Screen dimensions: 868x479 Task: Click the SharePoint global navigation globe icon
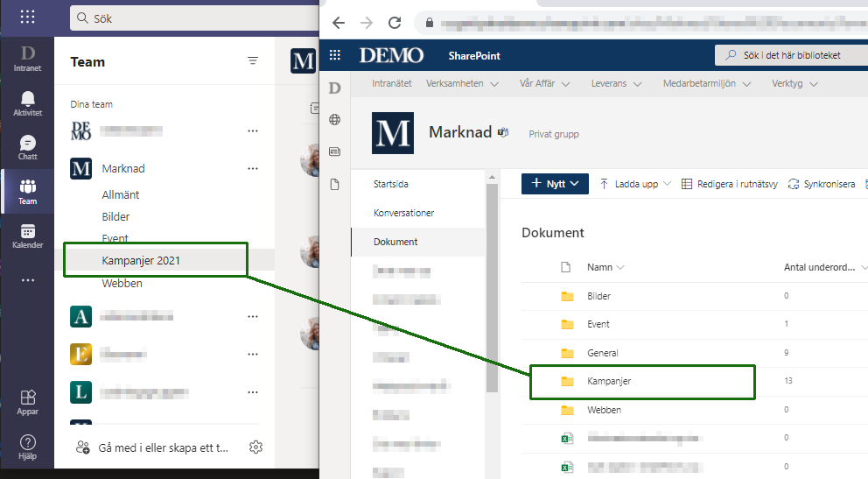click(x=334, y=120)
